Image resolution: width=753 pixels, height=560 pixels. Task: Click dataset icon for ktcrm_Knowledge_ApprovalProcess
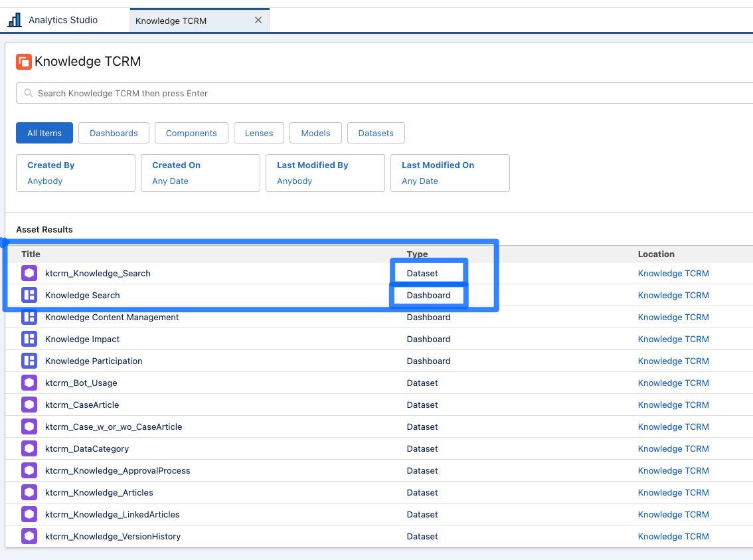(29, 471)
